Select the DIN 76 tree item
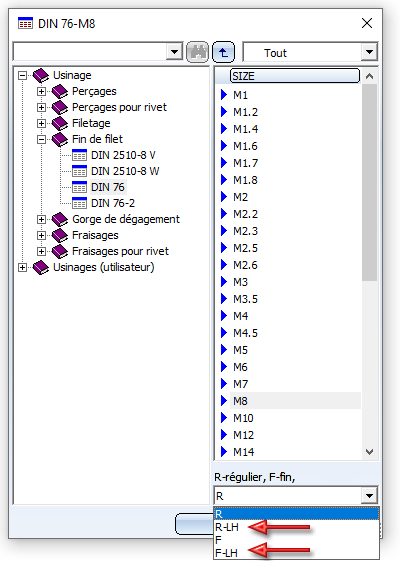 (108, 187)
